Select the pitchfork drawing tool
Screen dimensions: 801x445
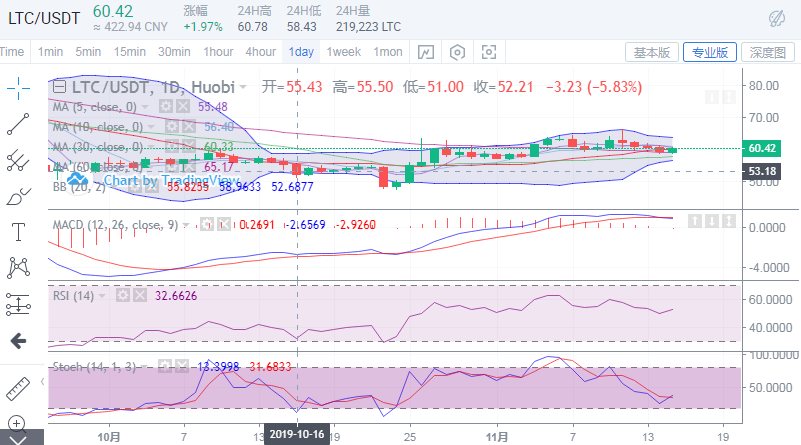tap(18, 160)
